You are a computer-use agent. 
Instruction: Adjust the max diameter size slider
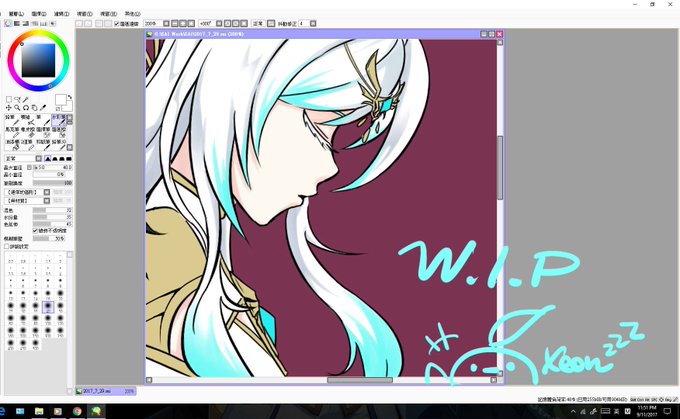52,167
